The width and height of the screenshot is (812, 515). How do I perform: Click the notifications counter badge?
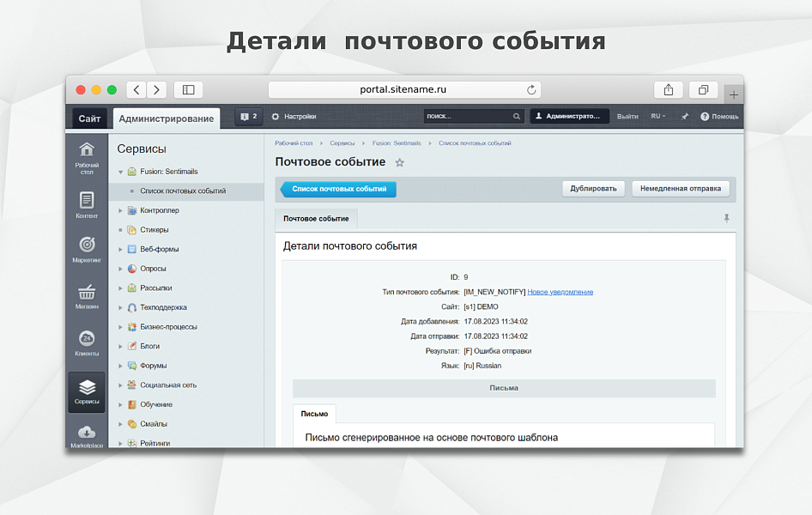(x=249, y=117)
